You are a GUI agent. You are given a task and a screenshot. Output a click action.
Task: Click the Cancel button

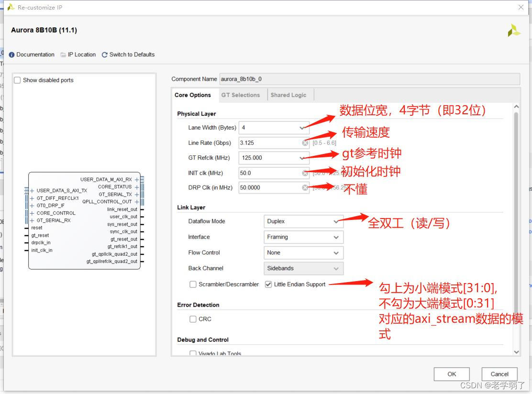point(499,374)
